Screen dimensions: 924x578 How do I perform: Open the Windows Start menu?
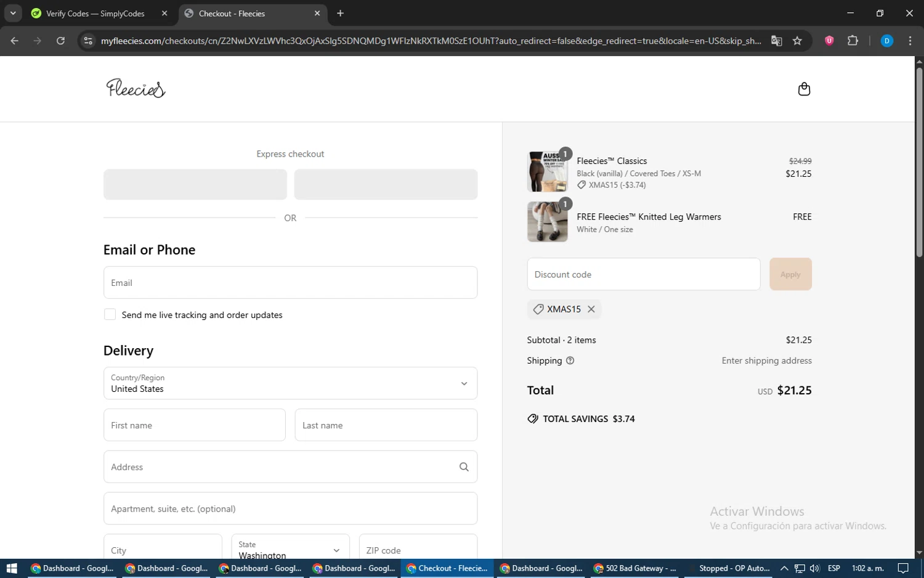pos(12,568)
